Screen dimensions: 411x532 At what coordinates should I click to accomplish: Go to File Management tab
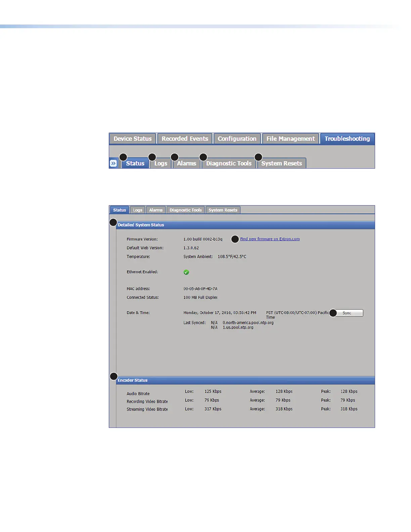click(290, 139)
